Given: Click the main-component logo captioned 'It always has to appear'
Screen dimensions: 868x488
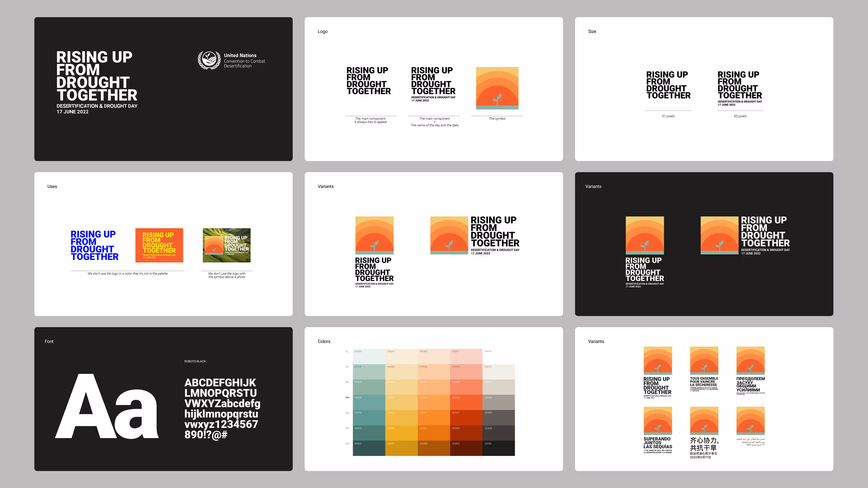Looking at the screenshot, I should point(369,81).
